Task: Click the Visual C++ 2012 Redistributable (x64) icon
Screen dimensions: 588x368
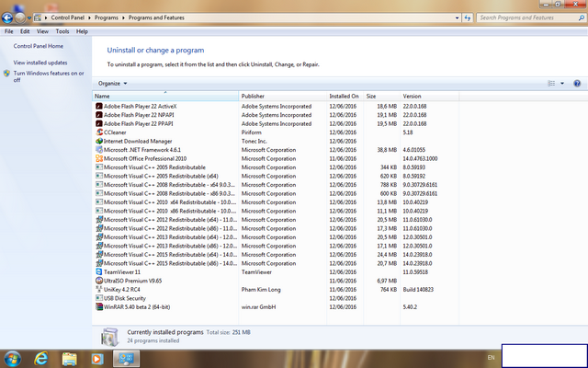Action: [99, 220]
